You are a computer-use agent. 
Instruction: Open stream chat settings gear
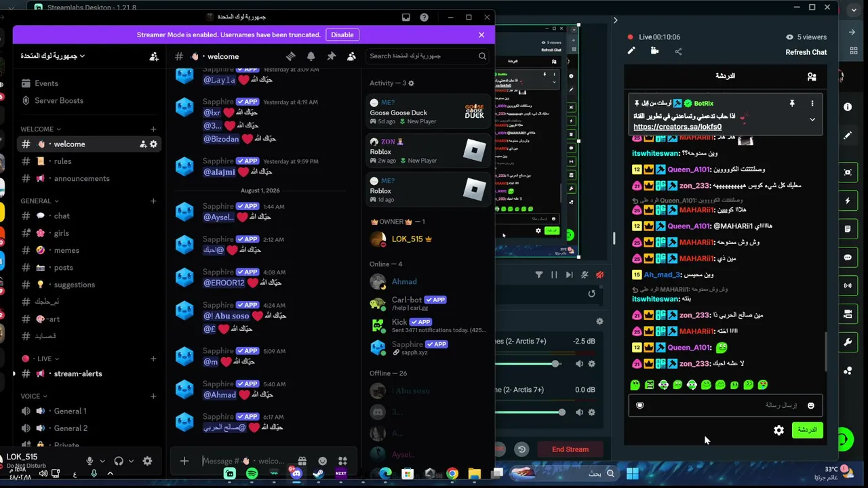778,430
